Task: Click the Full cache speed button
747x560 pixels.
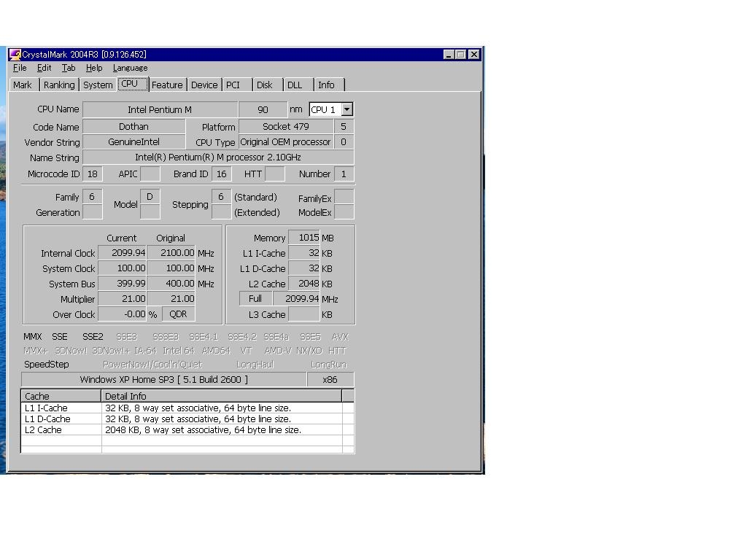Action: pos(255,298)
